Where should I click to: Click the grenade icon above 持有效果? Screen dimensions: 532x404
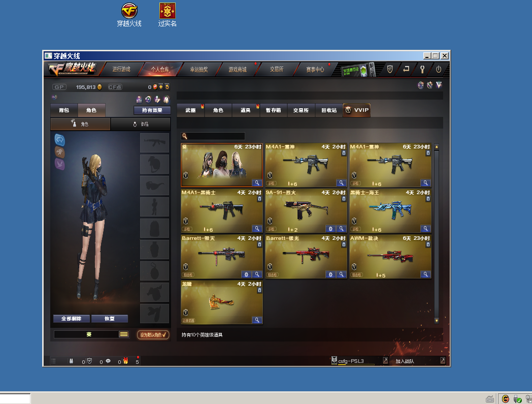(167, 100)
